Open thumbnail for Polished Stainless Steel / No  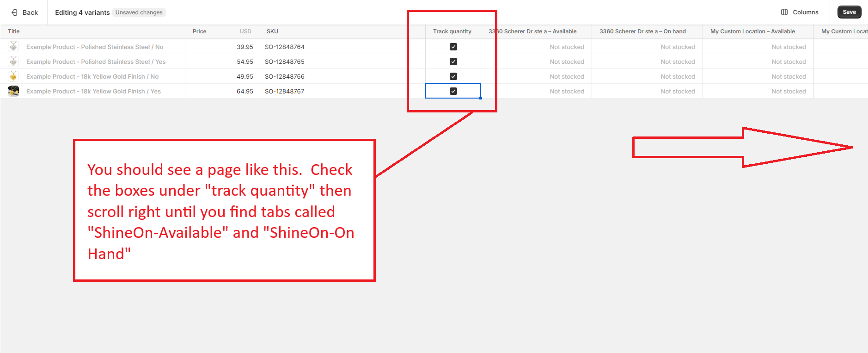tap(13, 46)
